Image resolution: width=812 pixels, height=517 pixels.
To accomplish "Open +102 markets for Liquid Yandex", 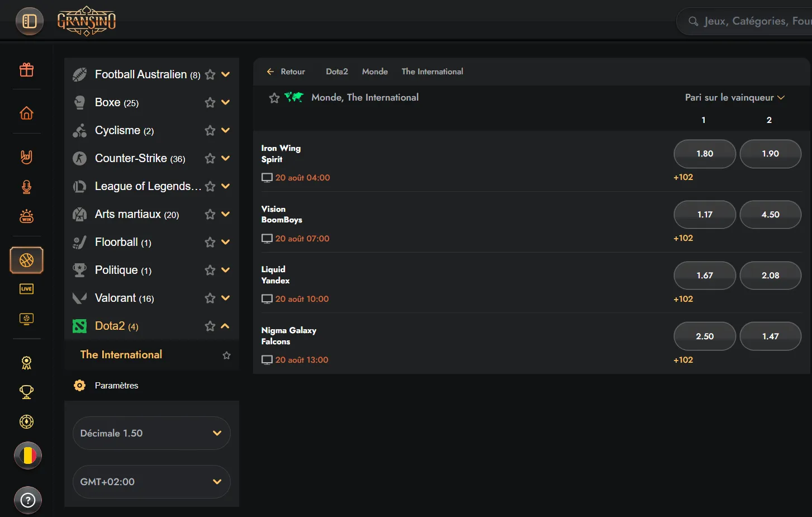I will [683, 299].
